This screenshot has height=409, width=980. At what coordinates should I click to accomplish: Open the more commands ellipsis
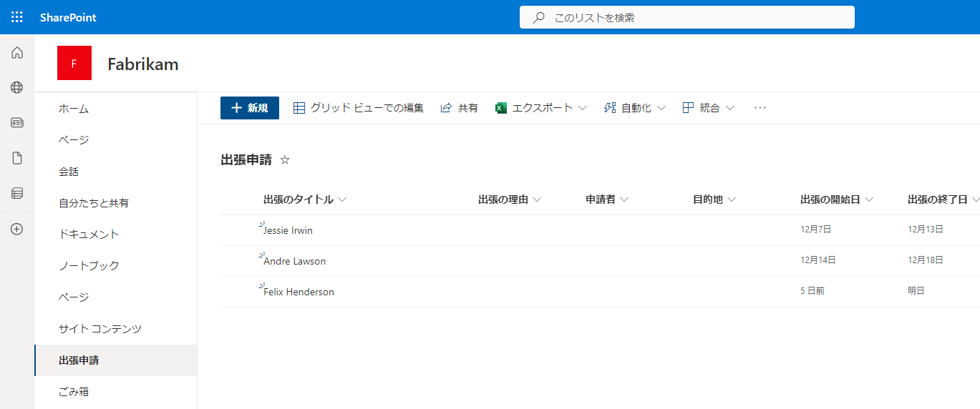pyautogui.click(x=760, y=108)
